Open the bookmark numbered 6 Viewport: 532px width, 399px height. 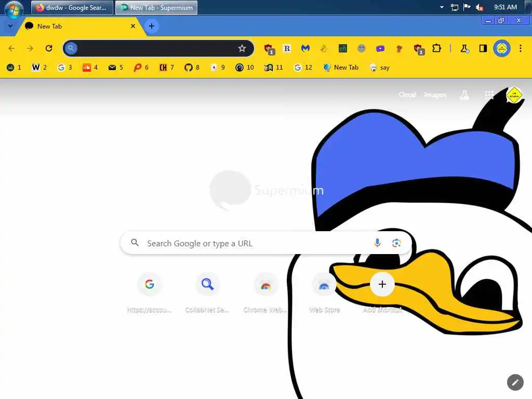[141, 68]
